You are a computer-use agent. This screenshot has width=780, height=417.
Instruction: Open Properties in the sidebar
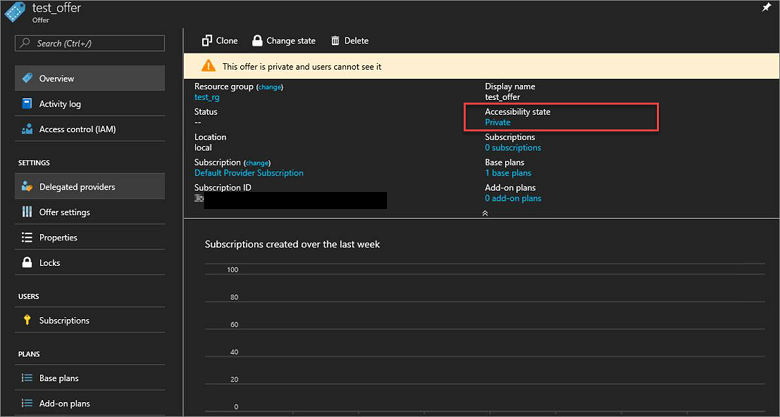click(58, 238)
